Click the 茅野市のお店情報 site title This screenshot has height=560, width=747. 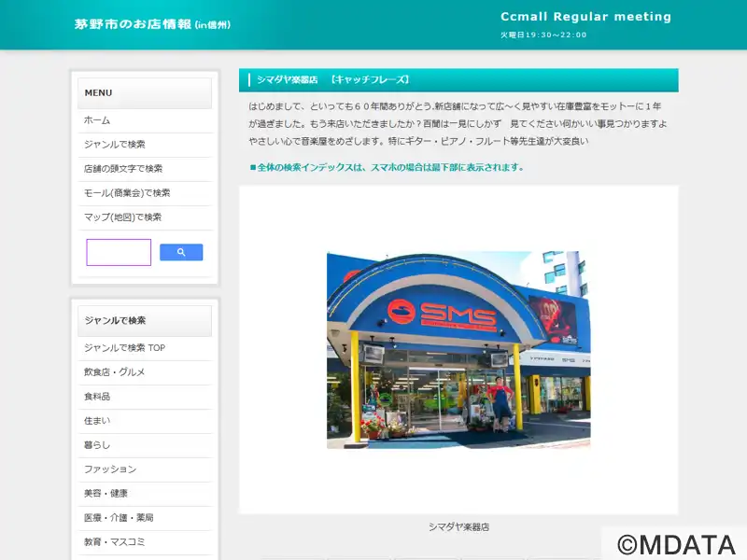pos(152,24)
